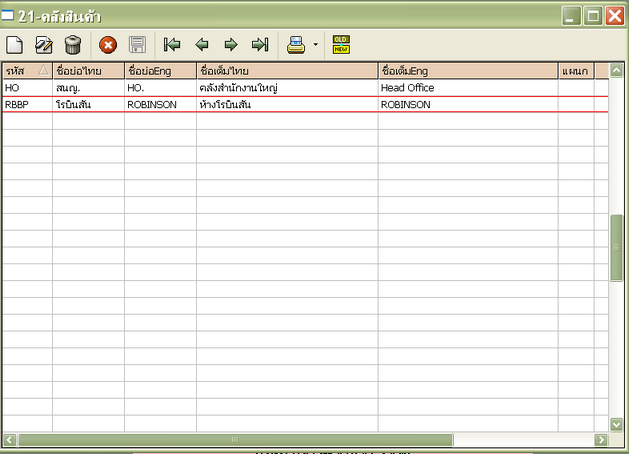Click the save floppy disk icon
The image size is (629, 454).
click(x=137, y=45)
